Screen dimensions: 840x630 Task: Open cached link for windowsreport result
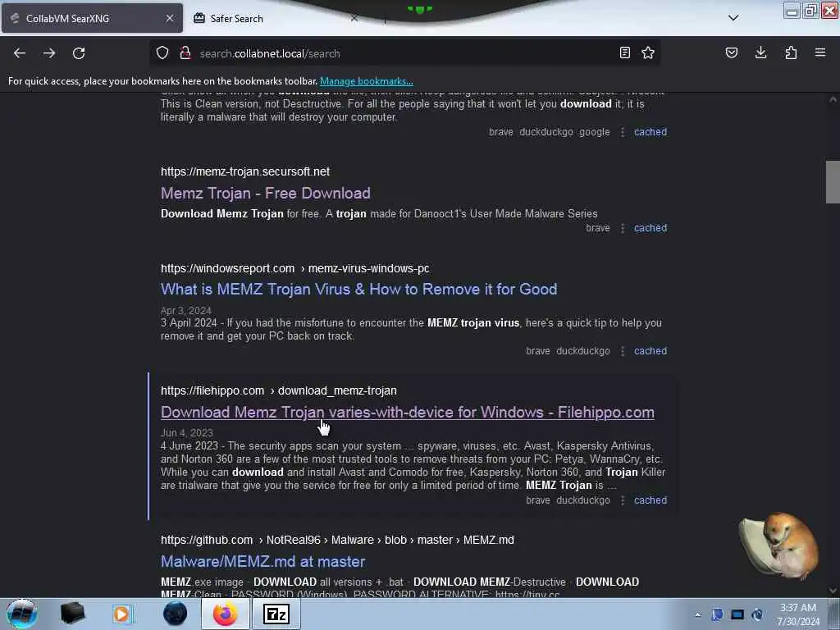pos(651,351)
